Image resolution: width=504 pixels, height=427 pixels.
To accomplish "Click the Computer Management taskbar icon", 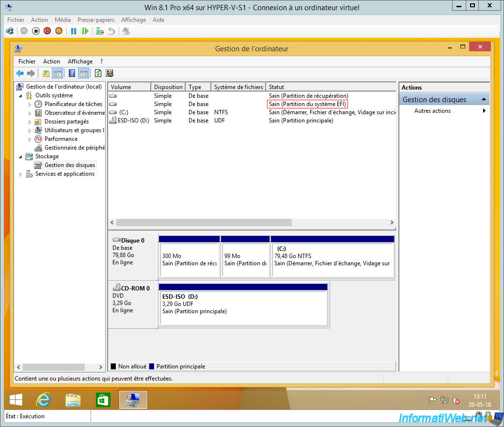I will (x=133, y=400).
